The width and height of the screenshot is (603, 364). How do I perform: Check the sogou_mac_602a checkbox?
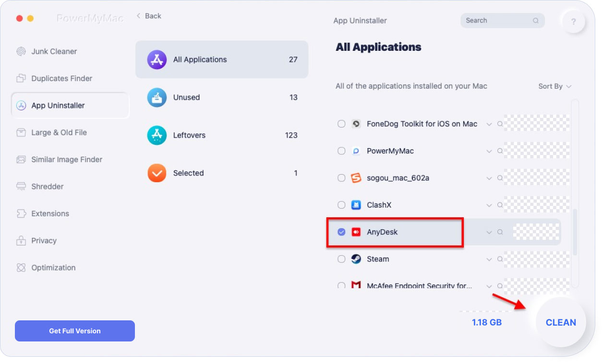(341, 178)
